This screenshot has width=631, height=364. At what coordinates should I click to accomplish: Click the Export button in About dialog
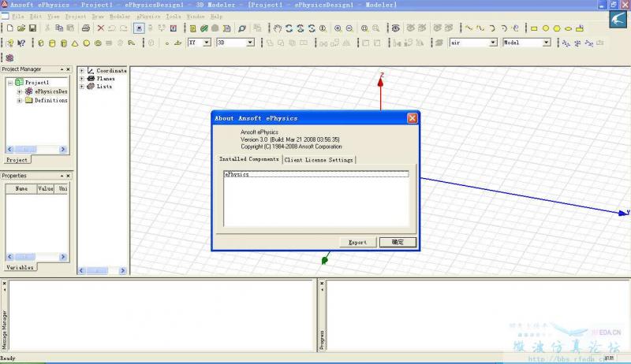coord(357,242)
